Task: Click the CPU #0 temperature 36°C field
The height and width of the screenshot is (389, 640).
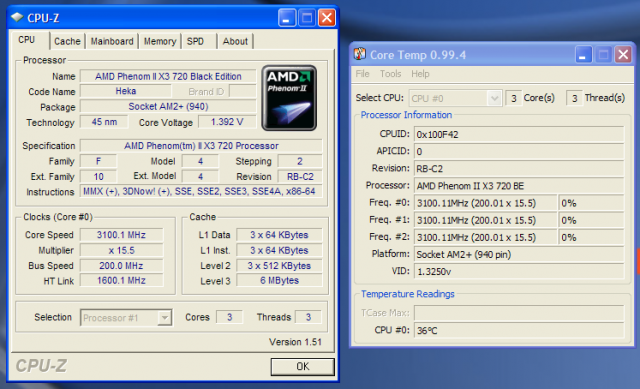Action: 519,330
